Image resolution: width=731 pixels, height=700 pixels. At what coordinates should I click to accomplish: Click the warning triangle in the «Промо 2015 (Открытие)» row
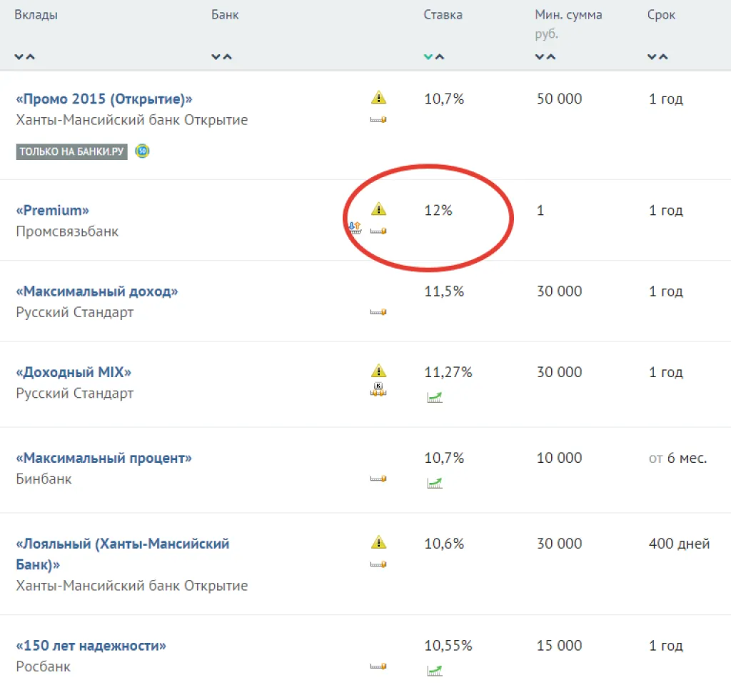(x=378, y=97)
